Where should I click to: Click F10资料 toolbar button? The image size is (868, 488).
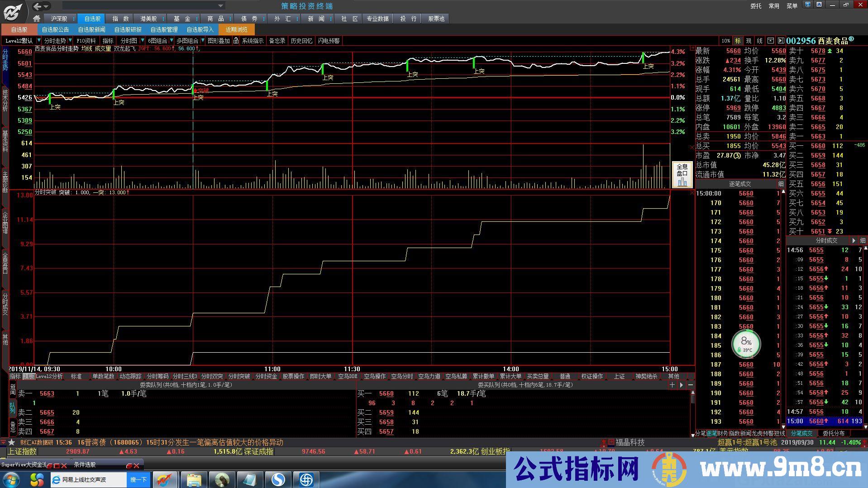point(86,41)
